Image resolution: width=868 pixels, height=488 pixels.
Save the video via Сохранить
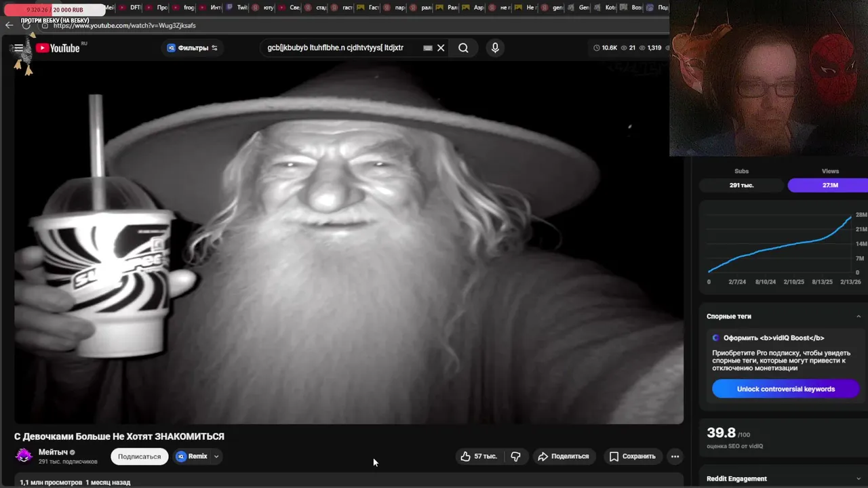[x=633, y=457]
